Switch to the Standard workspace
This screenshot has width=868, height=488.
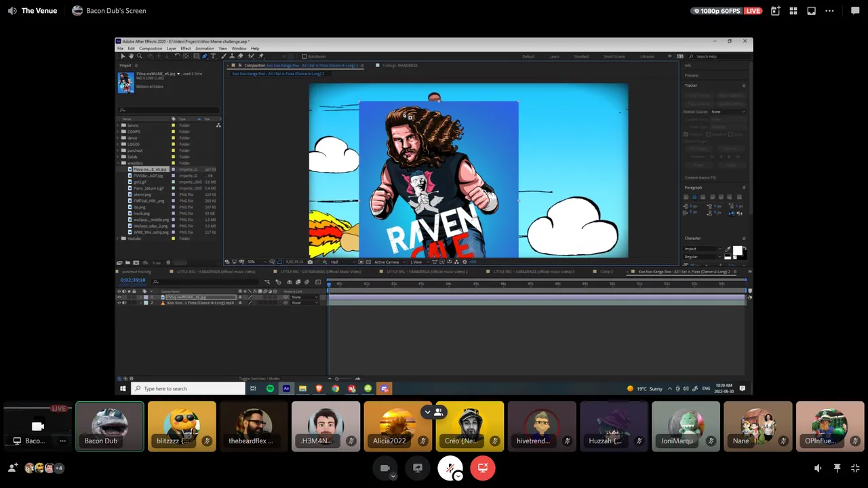point(582,56)
